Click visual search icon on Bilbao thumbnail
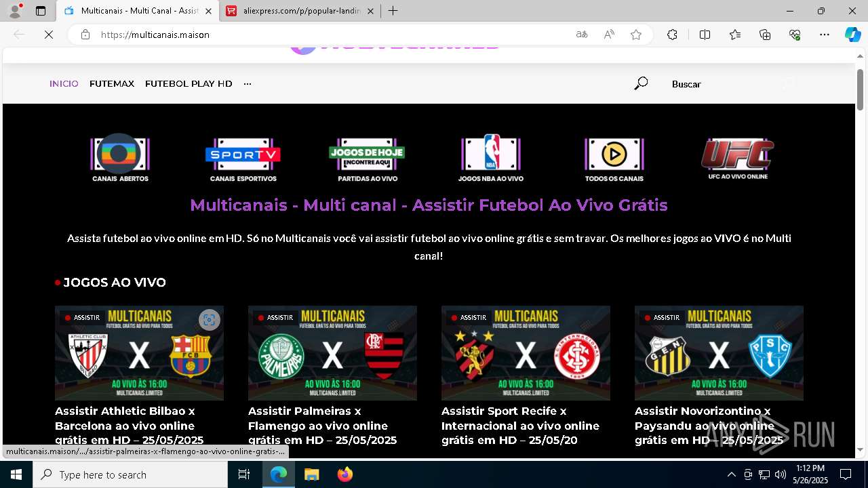Screen dimensions: 868x488 210,320
